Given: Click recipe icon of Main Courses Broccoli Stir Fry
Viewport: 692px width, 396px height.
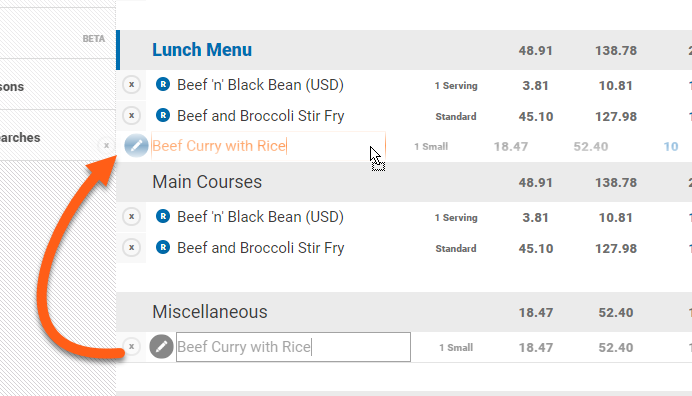Looking at the screenshot, I should [x=163, y=247].
